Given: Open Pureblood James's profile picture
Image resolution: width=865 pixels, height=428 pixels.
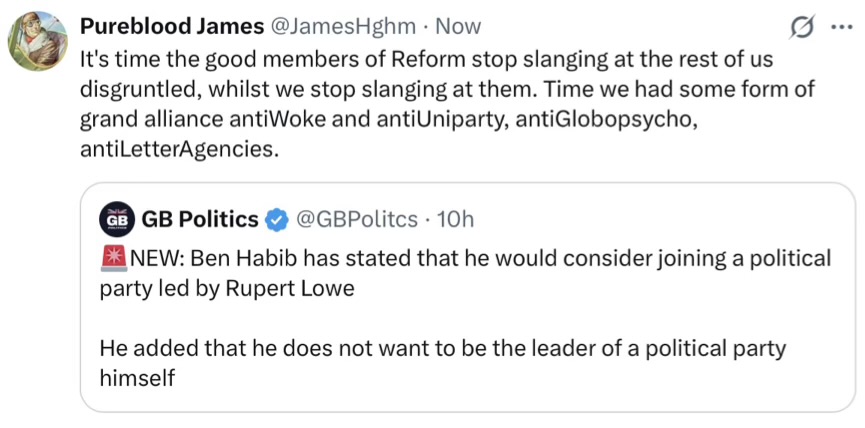Looking at the screenshot, I should pyautogui.click(x=38, y=42).
